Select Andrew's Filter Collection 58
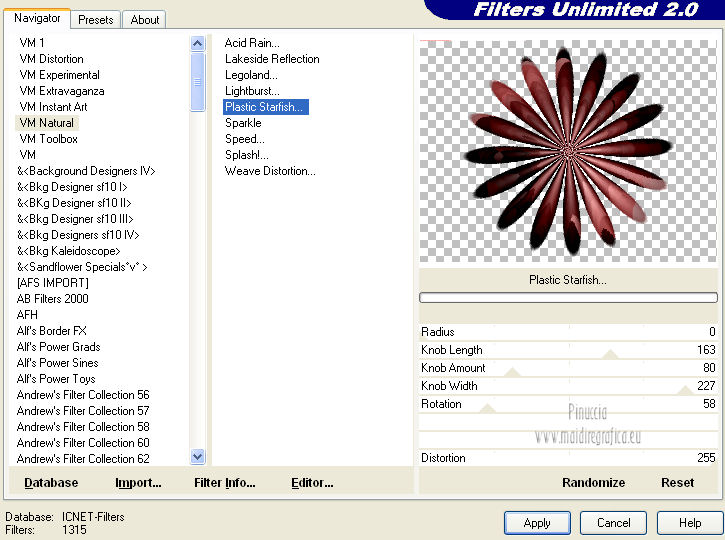The height and width of the screenshot is (540, 725). 83,427
